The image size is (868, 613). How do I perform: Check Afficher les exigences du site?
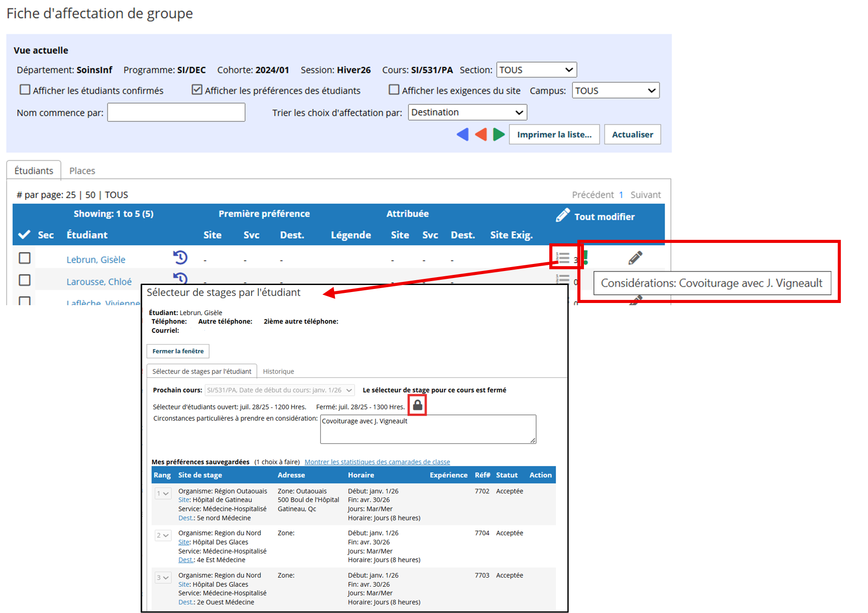click(x=394, y=90)
